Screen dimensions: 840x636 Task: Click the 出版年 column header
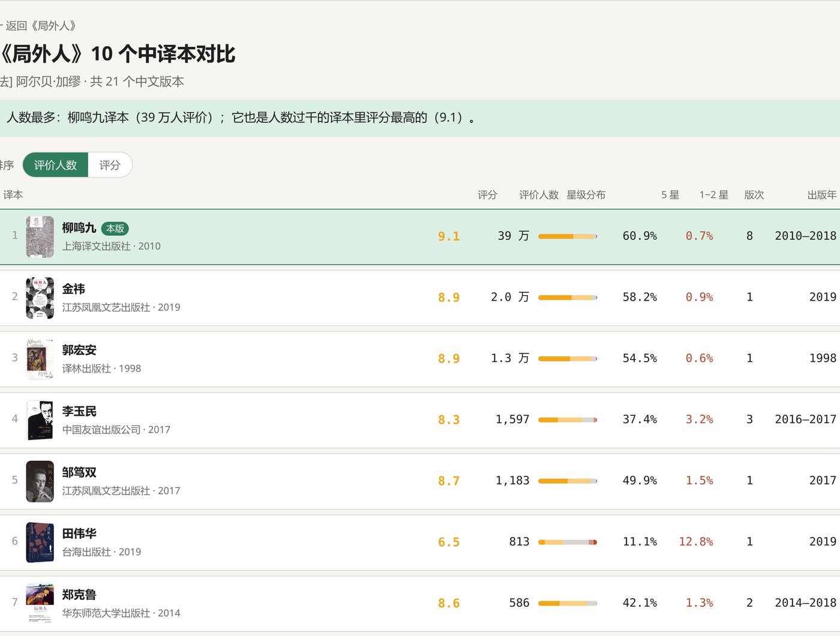tap(822, 195)
